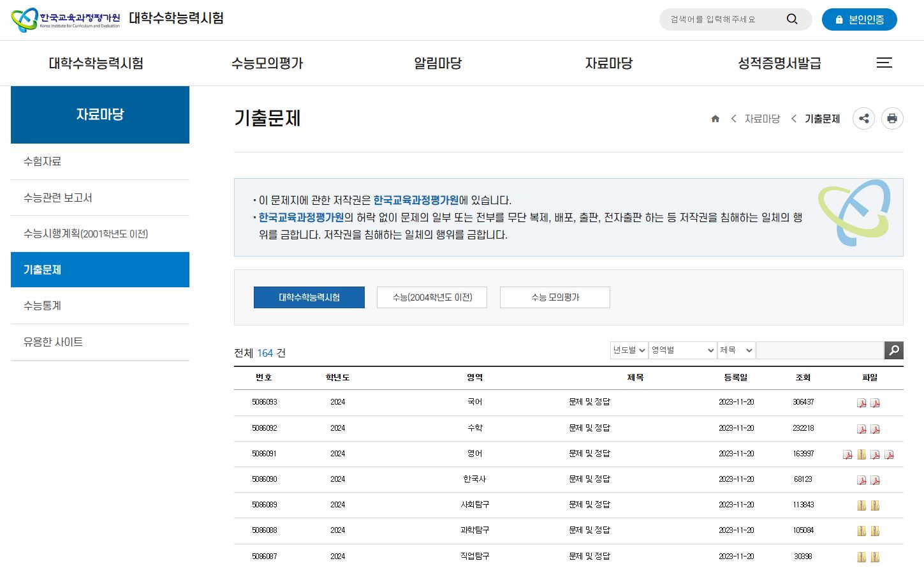Image resolution: width=924 pixels, height=568 pixels.
Task: Click the home icon in the breadcrumb
Action: (x=715, y=118)
